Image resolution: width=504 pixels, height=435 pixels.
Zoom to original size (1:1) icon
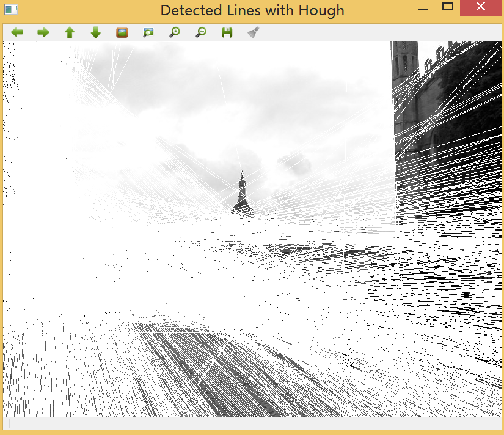coord(122,32)
